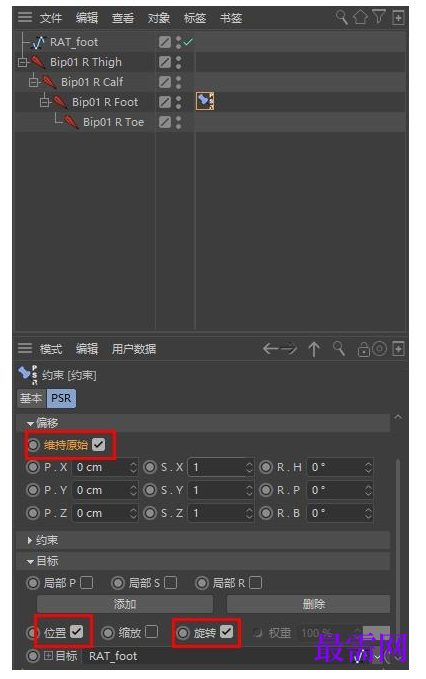Click the P . X input field
The image size is (426, 679).
(105, 467)
